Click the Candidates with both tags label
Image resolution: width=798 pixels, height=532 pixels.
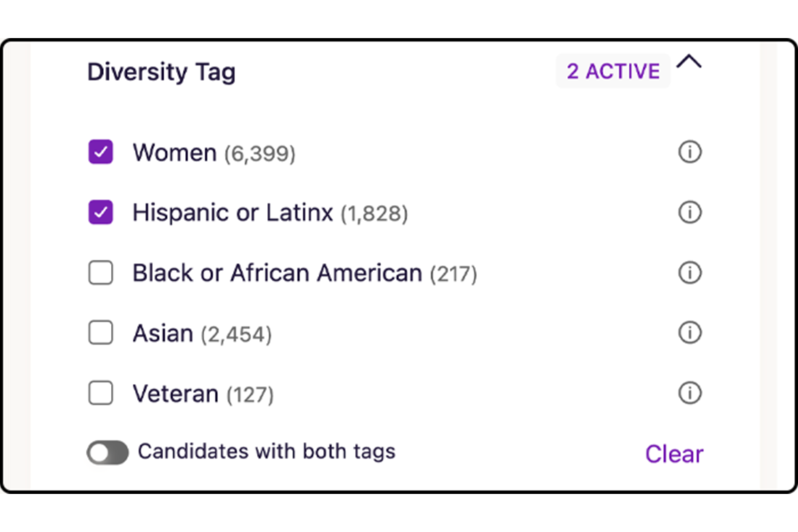(x=266, y=452)
